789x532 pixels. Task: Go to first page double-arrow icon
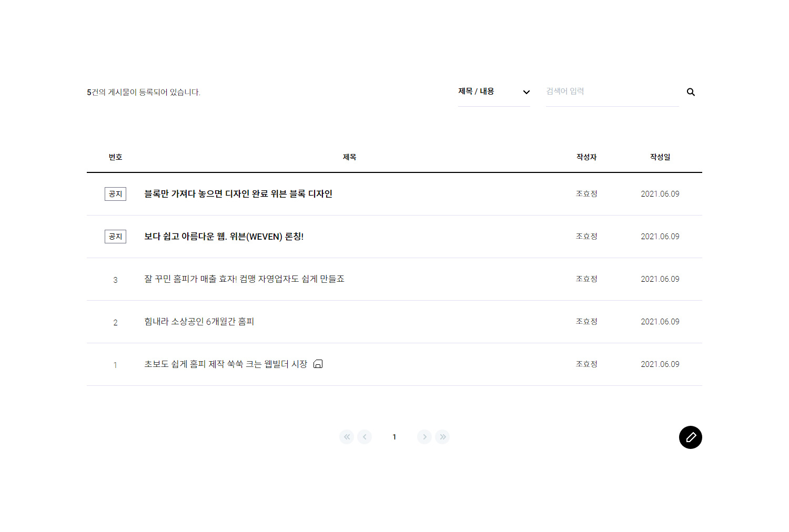tap(347, 437)
